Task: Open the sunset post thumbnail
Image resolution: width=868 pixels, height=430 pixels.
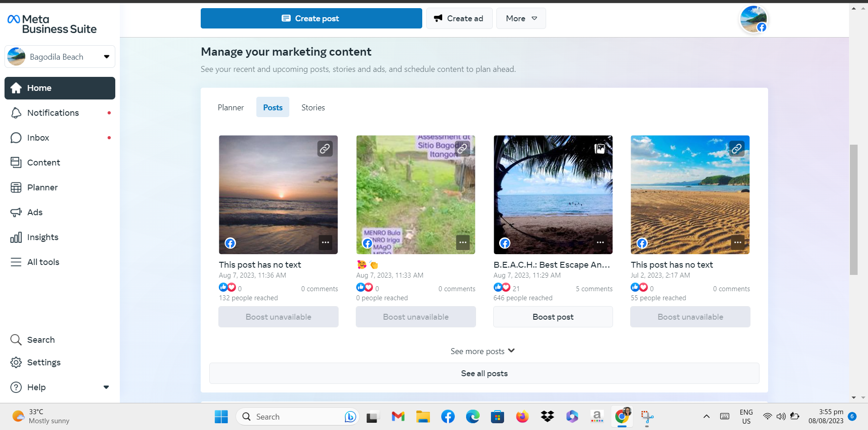Action: coord(278,195)
